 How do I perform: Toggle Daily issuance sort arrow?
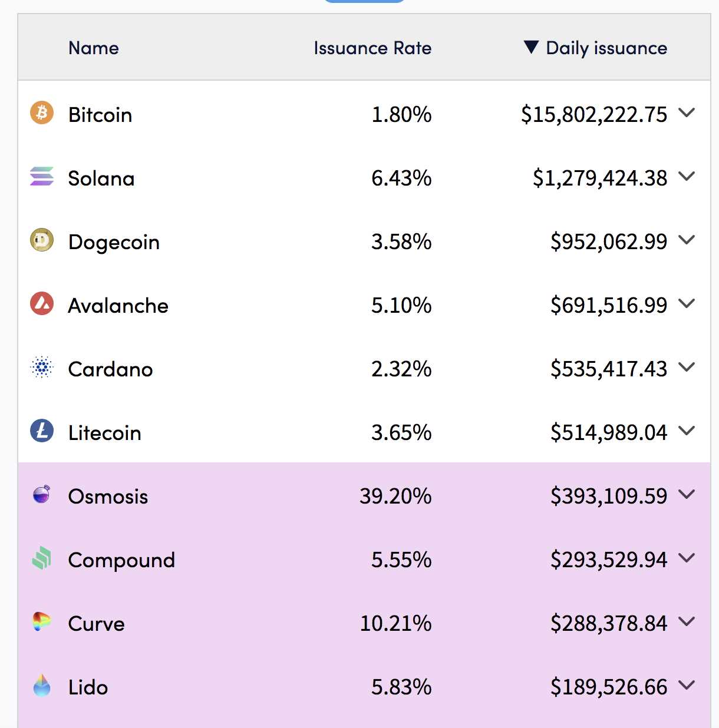coord(531,47)
